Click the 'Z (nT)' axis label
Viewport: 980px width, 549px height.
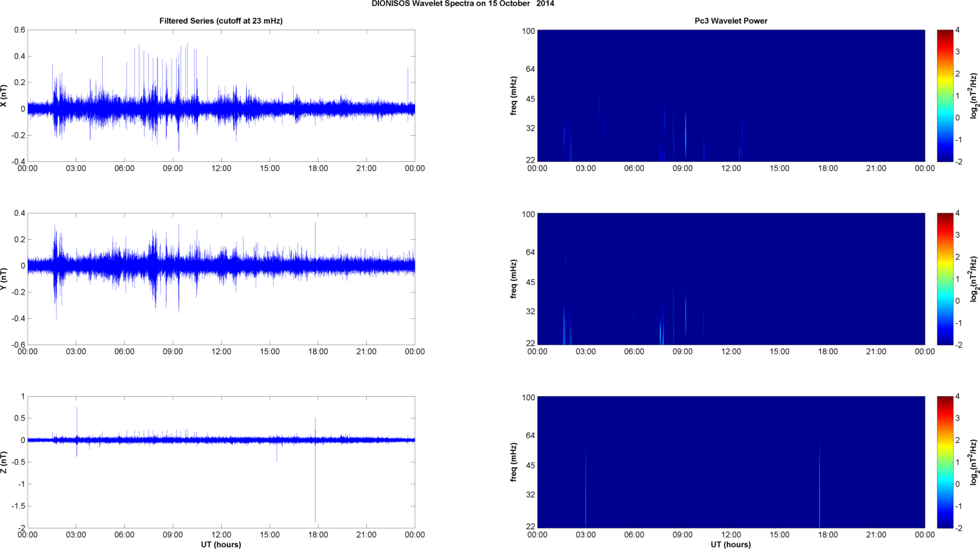point(4,462)
